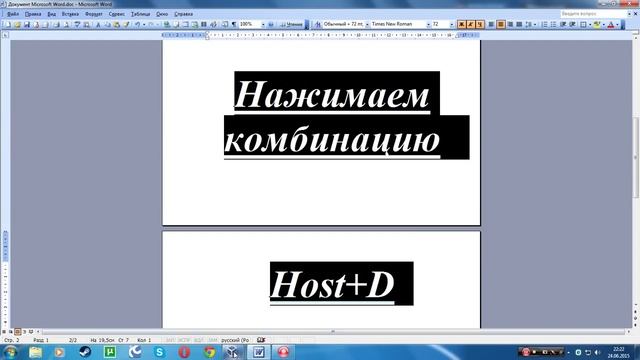Click the horizontal scrollbar thumb

pos(333,331)
